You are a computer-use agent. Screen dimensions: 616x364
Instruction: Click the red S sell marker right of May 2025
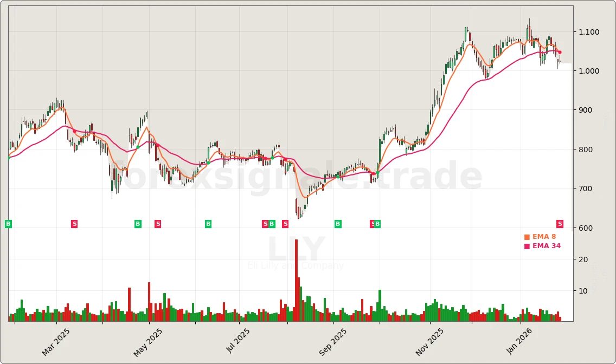pos(158,223)
